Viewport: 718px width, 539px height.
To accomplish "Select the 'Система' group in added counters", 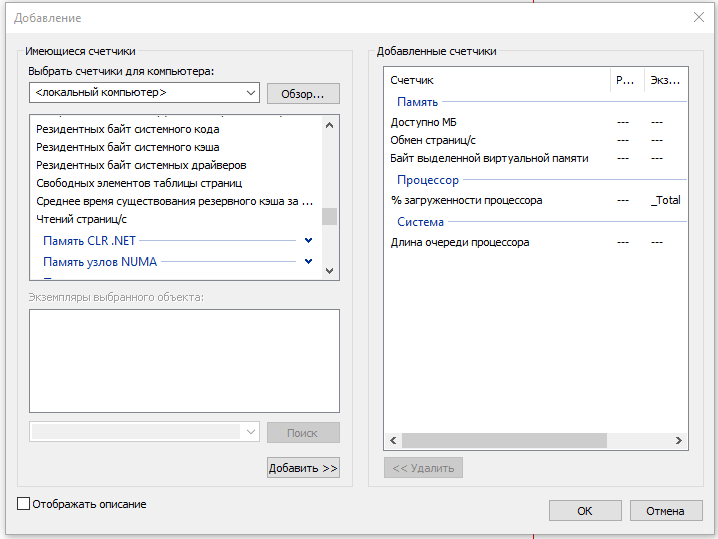I will coord(420,222).
